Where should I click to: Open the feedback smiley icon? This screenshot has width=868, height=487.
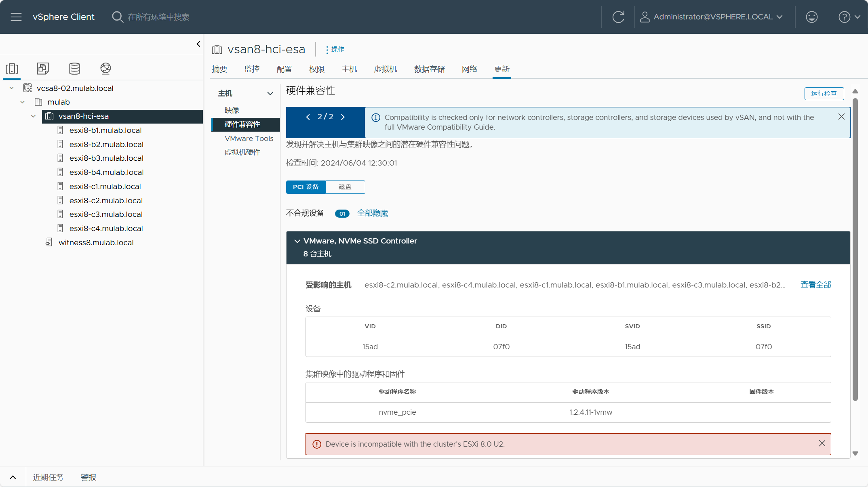point(811,17)
